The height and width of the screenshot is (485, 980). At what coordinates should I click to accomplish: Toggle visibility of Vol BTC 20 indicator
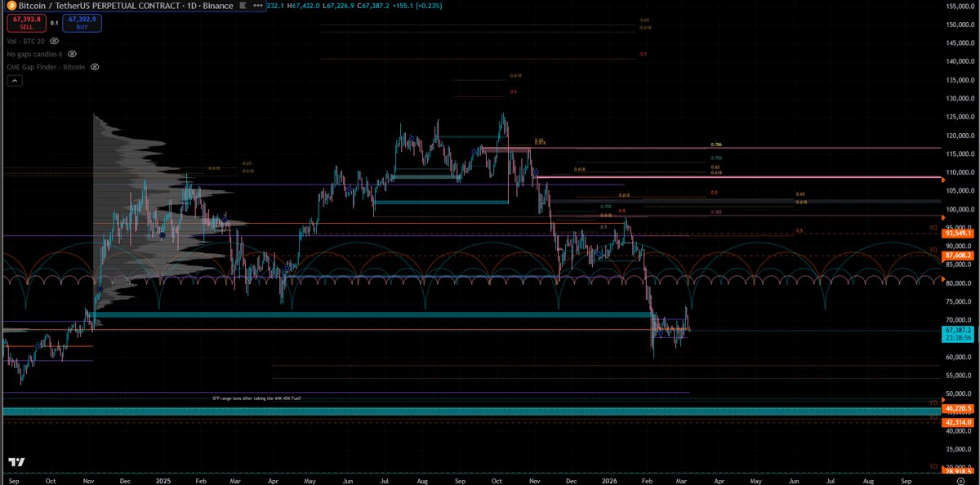[55, 40]
